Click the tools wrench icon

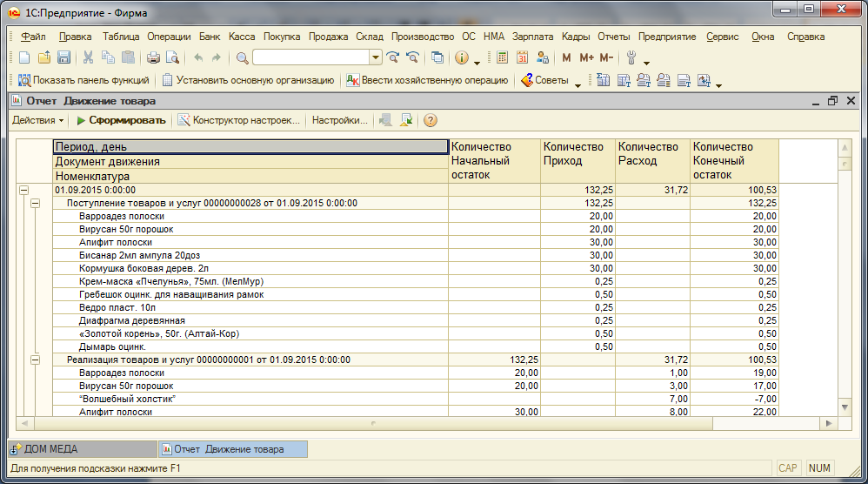point(631,57)
